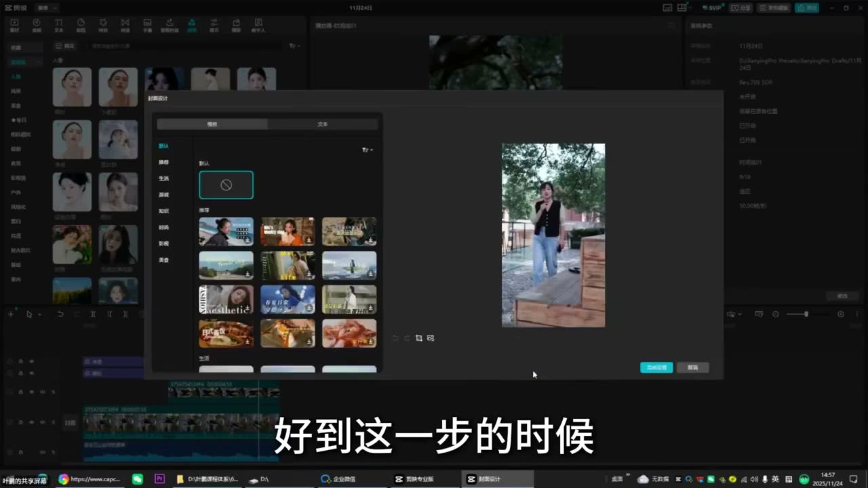
Task: Mute the upper video clip track
Action: click(42, 392)
